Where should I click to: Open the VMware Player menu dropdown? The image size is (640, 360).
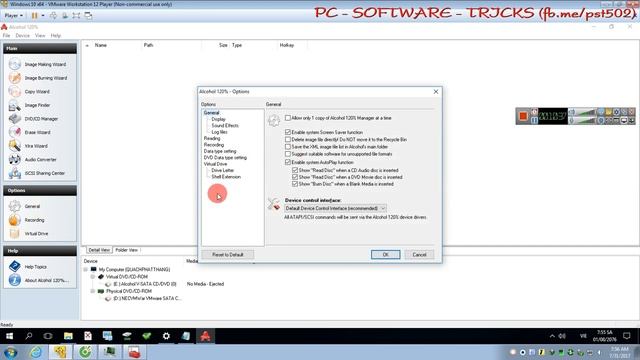(13, 16)
